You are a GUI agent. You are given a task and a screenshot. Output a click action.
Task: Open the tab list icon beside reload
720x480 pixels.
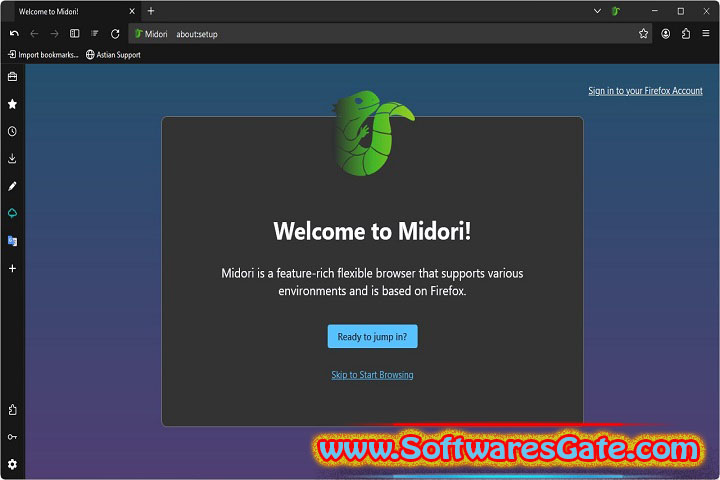click(x=95, y=34)
